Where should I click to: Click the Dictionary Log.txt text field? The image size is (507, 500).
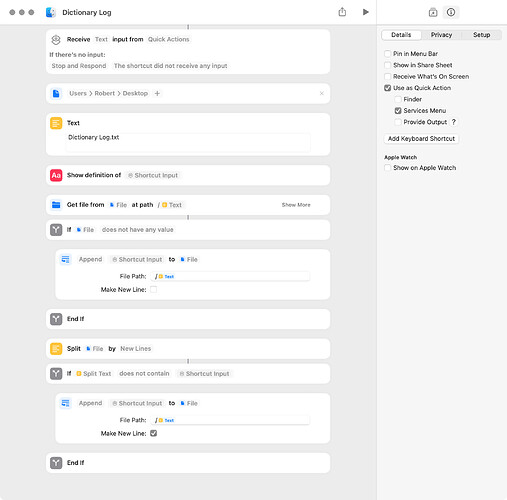(x=188, y=142)
